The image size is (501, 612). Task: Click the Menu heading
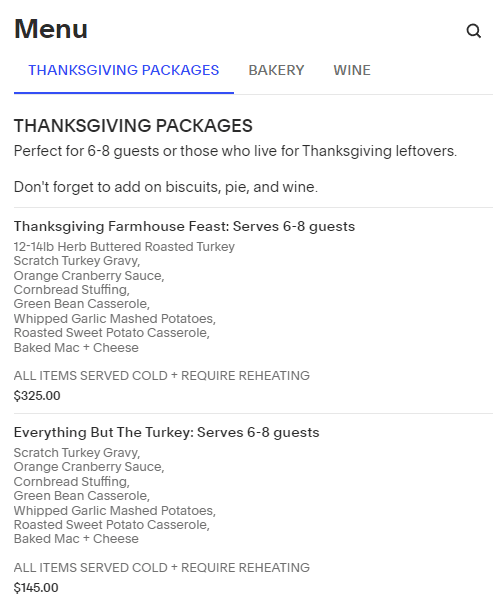51,29
